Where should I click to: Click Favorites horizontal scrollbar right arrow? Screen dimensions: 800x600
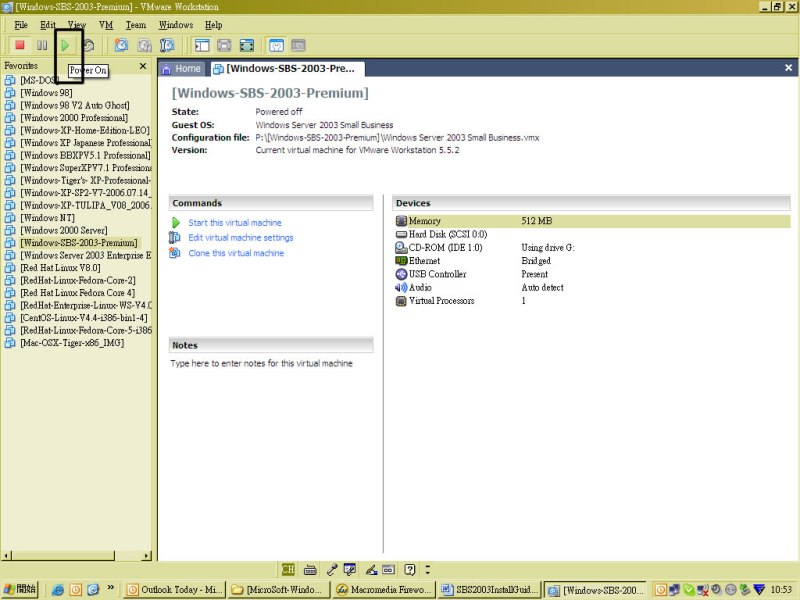tap(147, 556)
